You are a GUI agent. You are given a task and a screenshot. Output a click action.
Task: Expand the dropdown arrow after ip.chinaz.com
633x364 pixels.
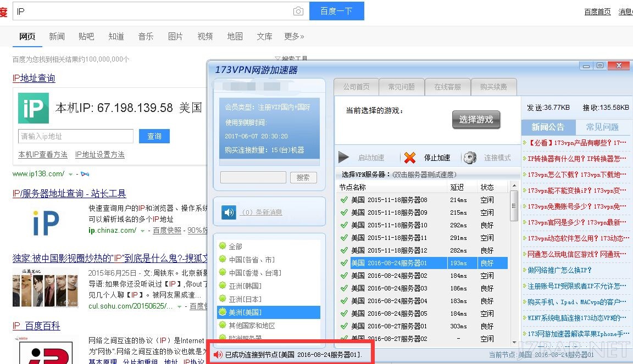142,231
